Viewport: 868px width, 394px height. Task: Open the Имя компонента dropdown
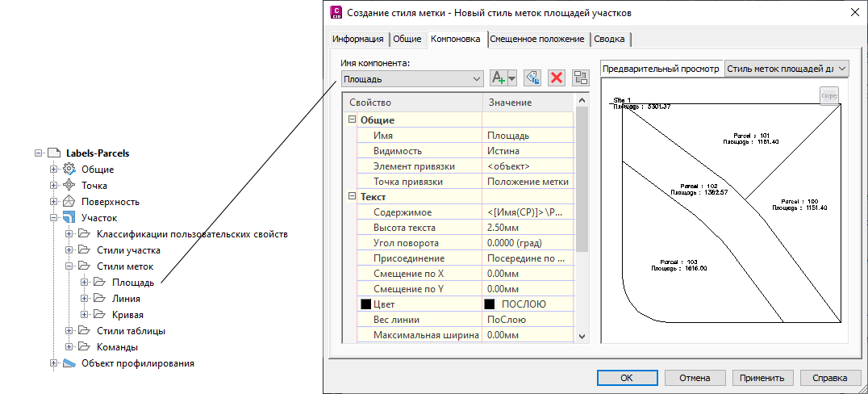coord(412,78)
